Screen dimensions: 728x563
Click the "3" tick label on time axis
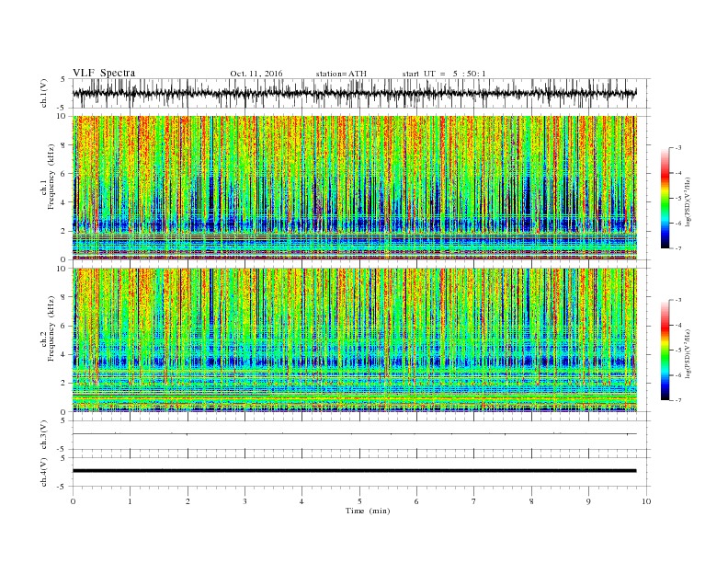click(x=245, y=501)
